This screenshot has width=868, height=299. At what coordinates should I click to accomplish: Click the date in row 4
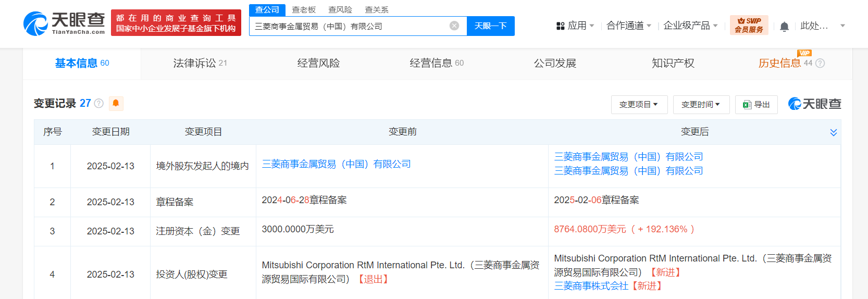pyautogui.click(x=110, y=275)
